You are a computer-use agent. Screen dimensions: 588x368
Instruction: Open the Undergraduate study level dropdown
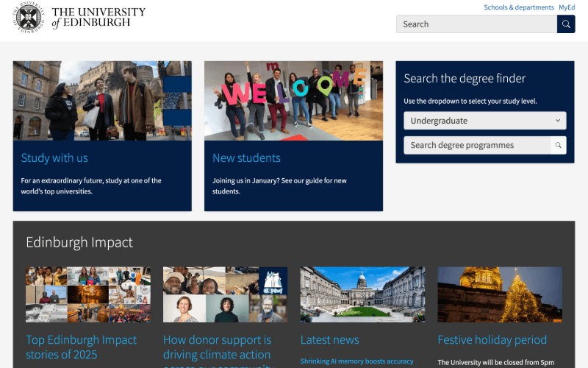[x=485, y=121]
